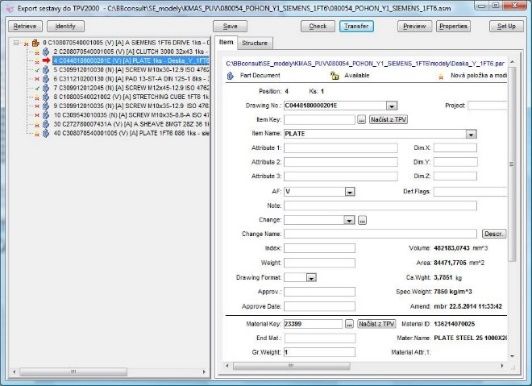Click the Change Name field
This screenshot has width=532, height=386.
tap(380, 234)
